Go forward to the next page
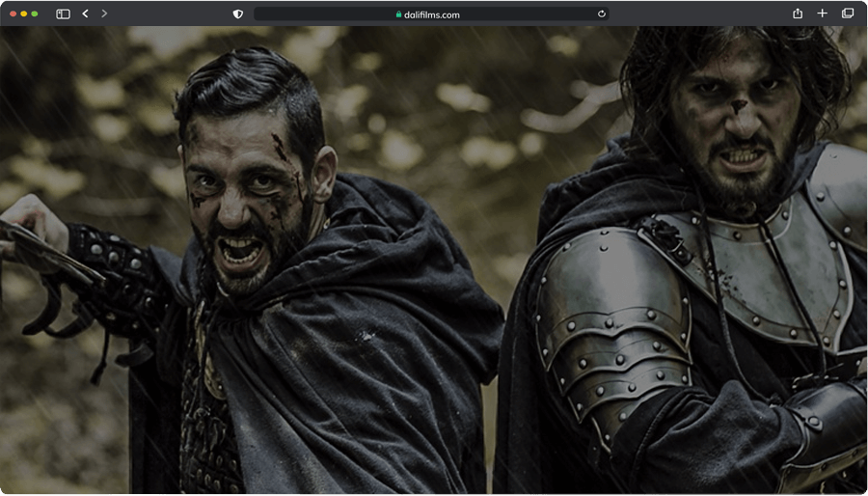This screenshot has height=496, width=868. point(104,14)
